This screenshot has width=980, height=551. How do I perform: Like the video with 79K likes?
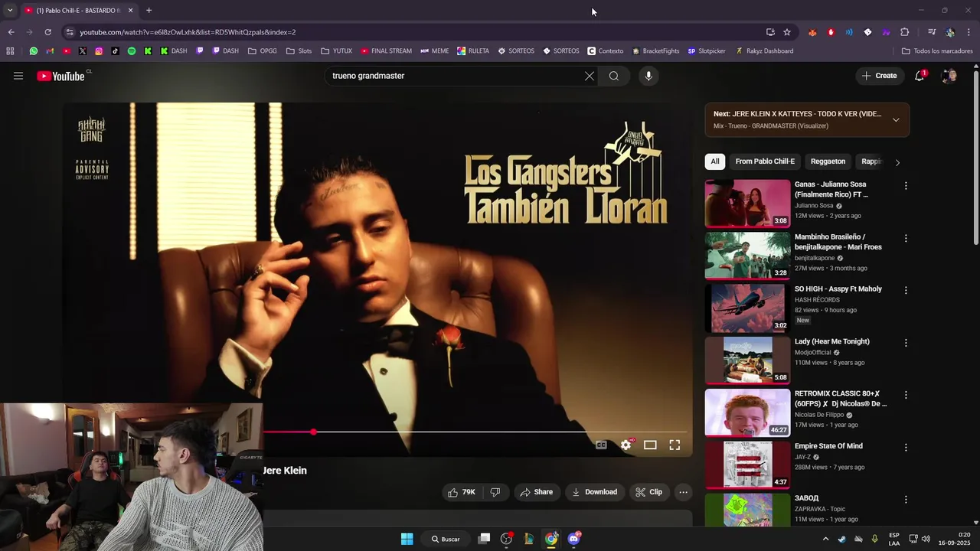[x=462, y=492]
